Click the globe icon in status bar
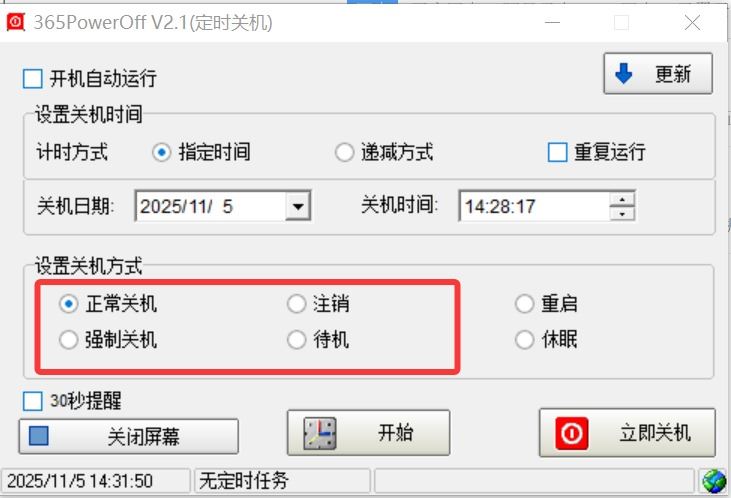The width and height of the screenshot is (731, 498). tap(714, 481)
